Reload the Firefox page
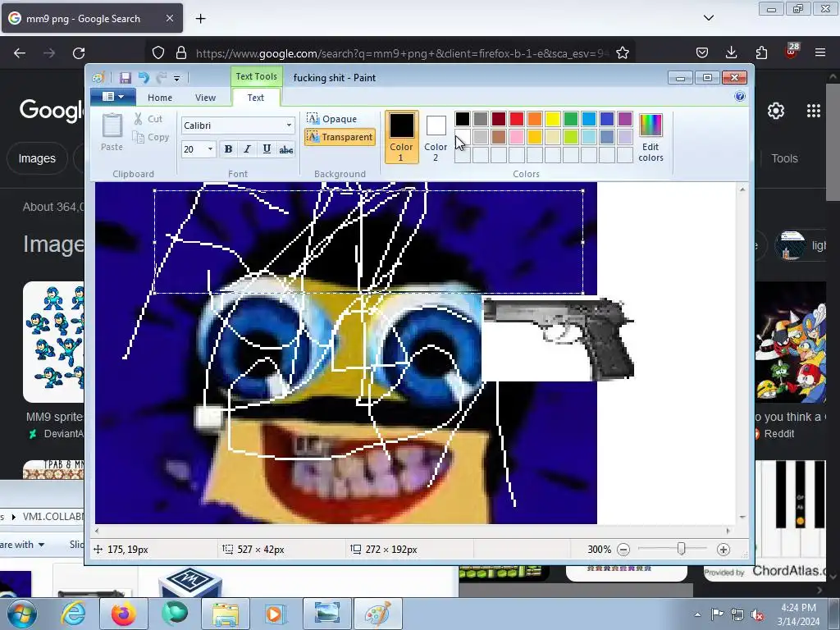The image size is (840, 630). pyautogui.click(x=79, y=52)
